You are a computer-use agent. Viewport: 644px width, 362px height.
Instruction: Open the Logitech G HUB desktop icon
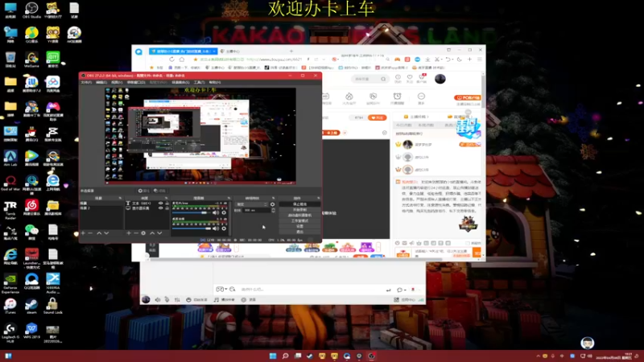click(10, 332)
